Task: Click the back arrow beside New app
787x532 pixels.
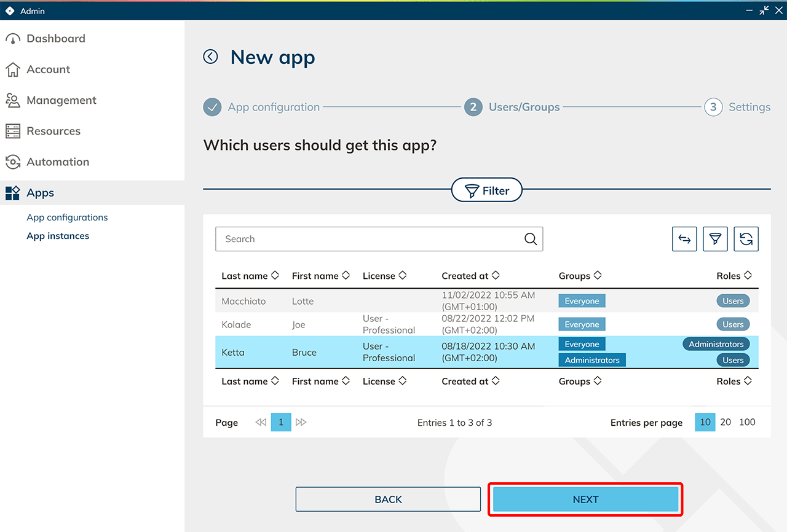Action: click(x=210, y=57)
